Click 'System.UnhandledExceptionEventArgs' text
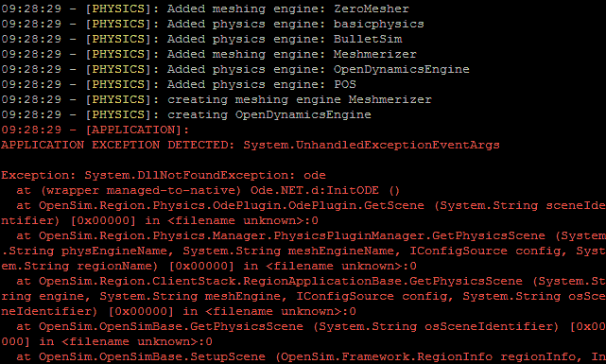This screenshot has height=364, width=606. 372,145
